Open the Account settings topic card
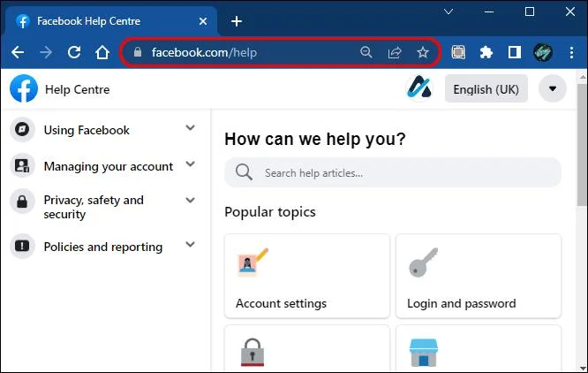 click(307, 276)
